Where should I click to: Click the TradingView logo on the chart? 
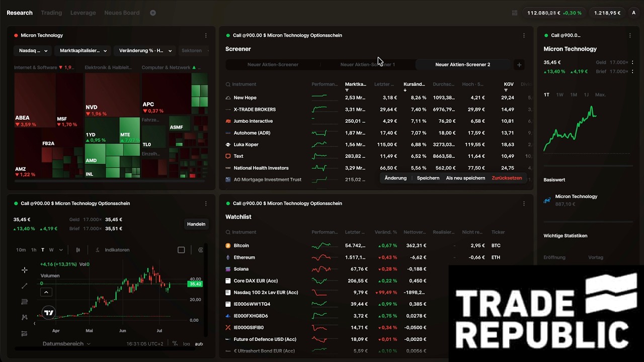[x=48, y=312]
